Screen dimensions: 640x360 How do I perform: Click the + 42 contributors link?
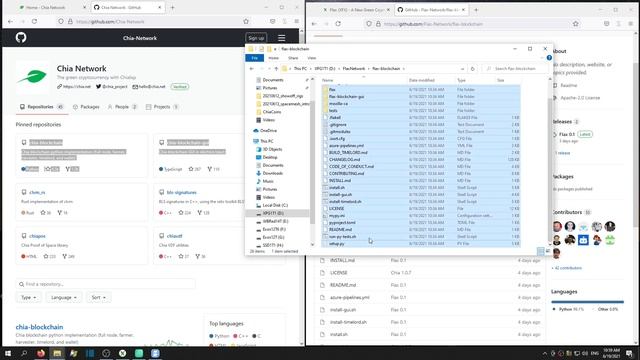click(567, 268)
